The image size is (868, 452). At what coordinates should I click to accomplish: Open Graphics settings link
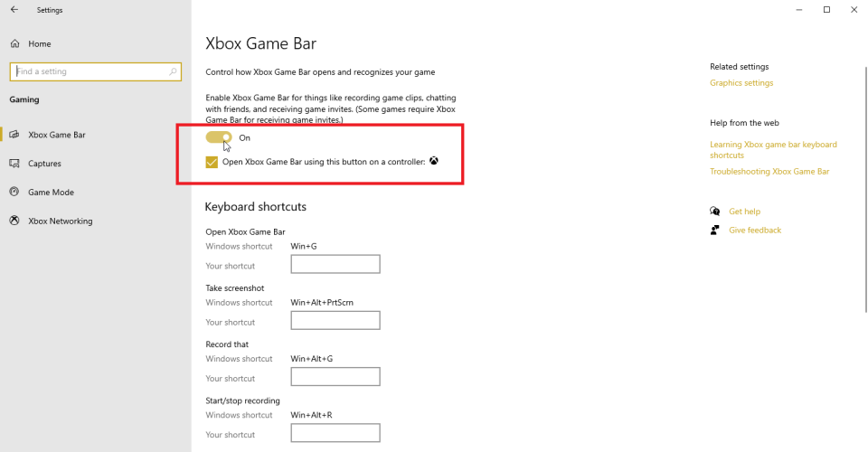click(x=741, y=83)
